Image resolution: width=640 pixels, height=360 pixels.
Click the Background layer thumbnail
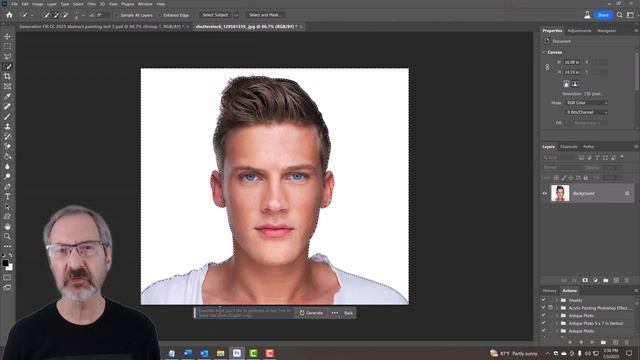tap(560, 193)
